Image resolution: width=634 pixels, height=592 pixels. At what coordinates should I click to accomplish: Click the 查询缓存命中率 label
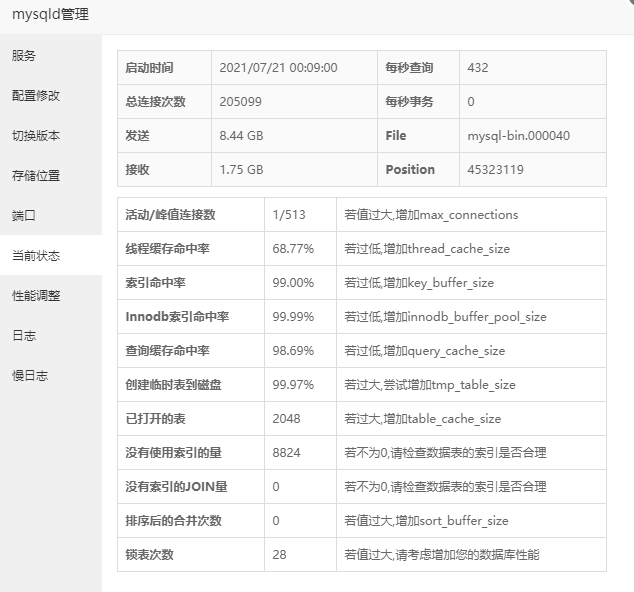click(x=167, y=351)
